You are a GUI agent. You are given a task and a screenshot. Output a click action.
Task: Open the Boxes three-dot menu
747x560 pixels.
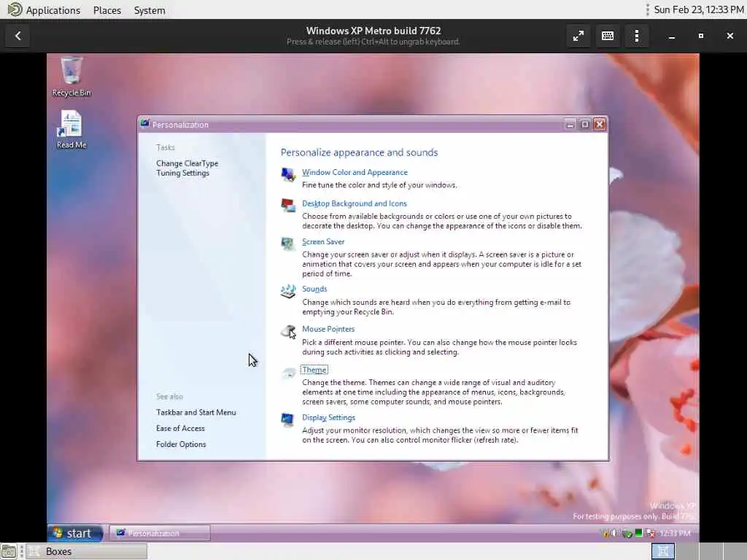(636, 36)
